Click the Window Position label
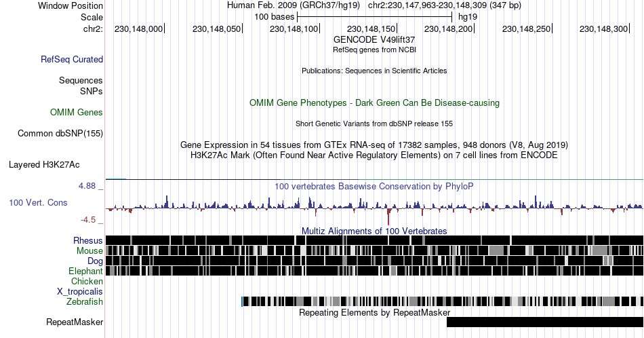The width and height of the screenshot is (644, 338). (x=71, y=5)
